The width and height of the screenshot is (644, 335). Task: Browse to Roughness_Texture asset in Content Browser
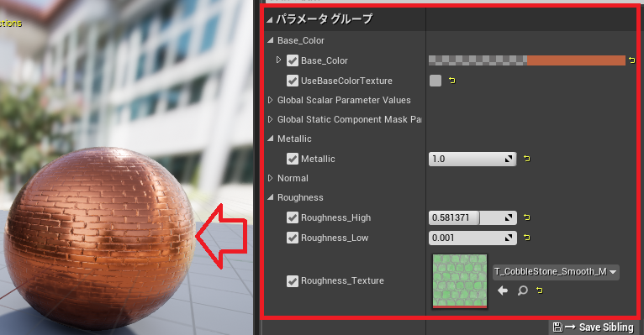click(522, 291)
